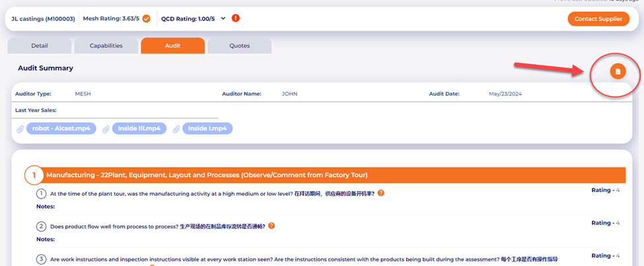This screenshot has width=644, height=266.
Task: Open the Capabilities tab
Action: coord(106,46)
